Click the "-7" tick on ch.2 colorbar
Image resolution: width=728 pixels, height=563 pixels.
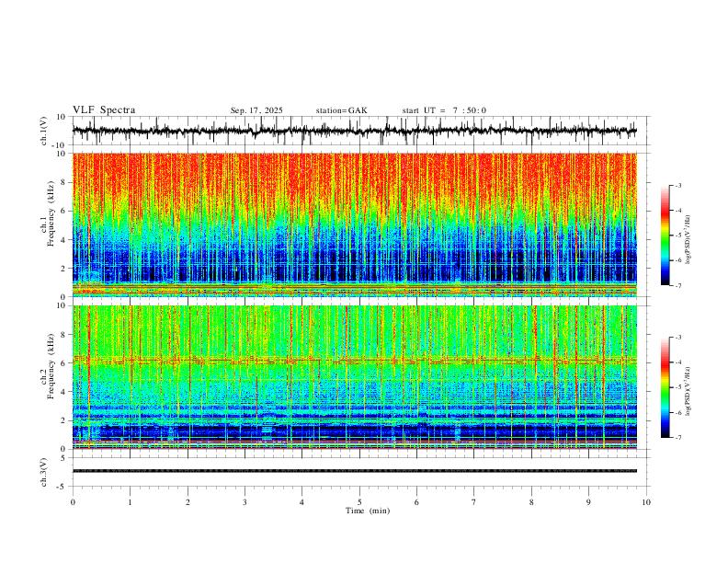point(677,437)
